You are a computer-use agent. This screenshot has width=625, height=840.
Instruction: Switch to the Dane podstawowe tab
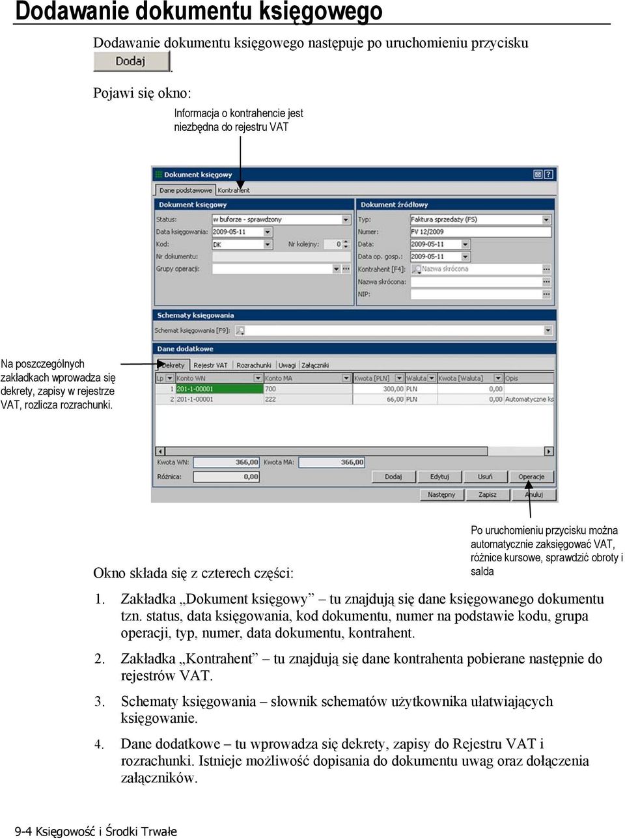(x=186, y=190)
